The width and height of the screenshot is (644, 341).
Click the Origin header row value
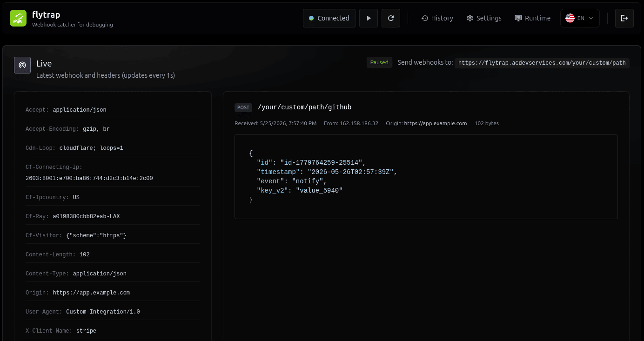coord(91,293)
